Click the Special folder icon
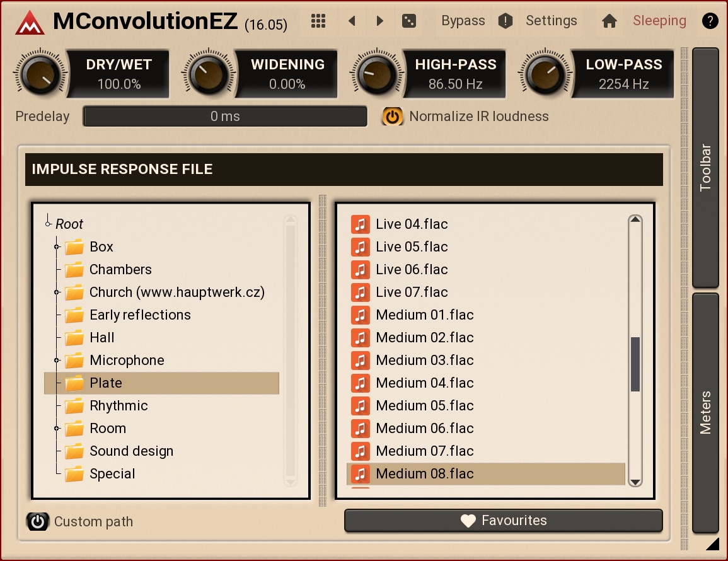 coord(74,474)
